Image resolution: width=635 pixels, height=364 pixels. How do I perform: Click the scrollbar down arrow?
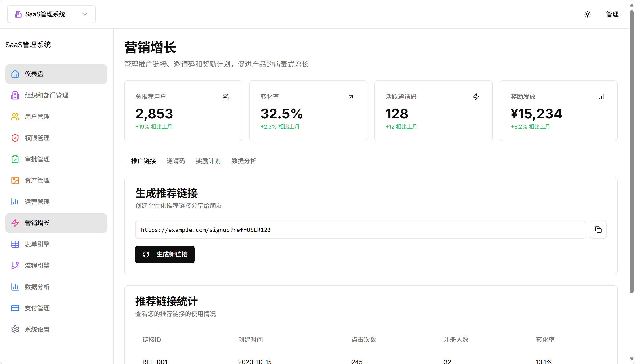point(631,359)
